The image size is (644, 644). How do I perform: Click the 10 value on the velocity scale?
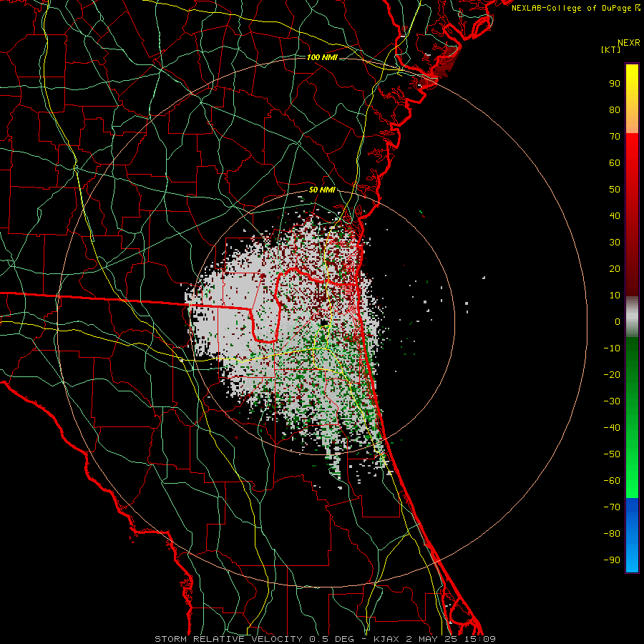[615, 296]
